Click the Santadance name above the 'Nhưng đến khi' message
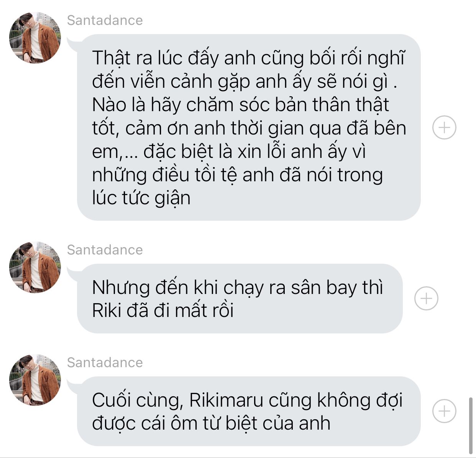 tap(105, 250)
